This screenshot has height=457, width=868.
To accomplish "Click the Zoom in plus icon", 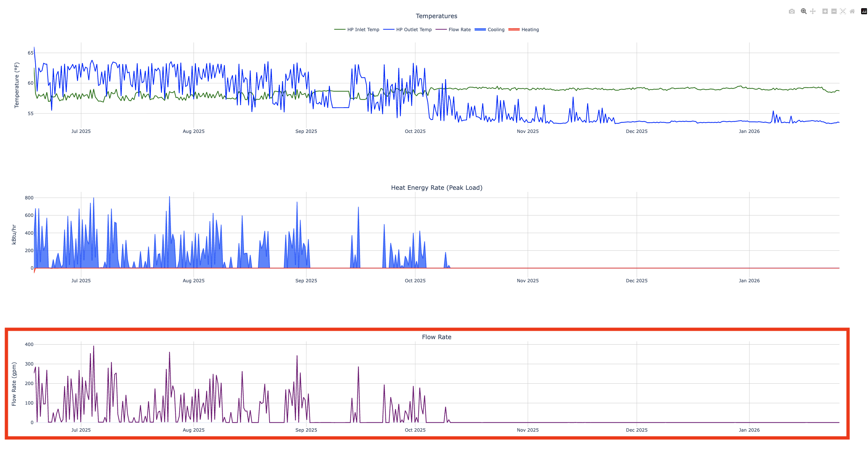I will [x=825, y=11].
